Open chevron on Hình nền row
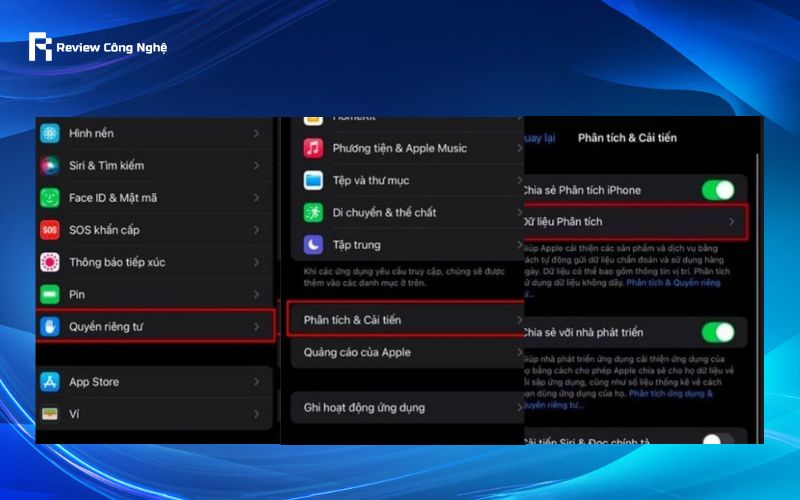This screenshot has height=500, width=800. pos(257,133)
